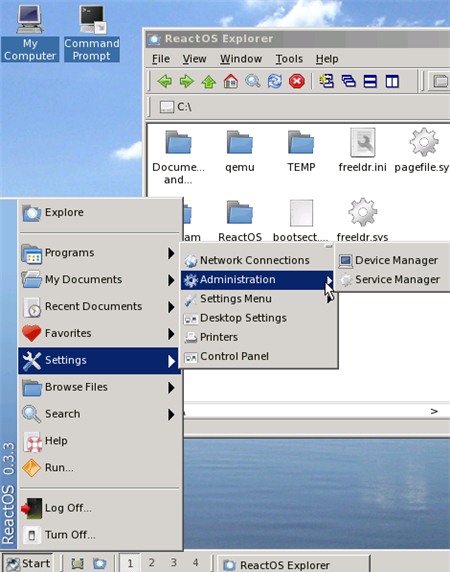Open Printers
The width and height of the screenshot is (450, 572).
(257, 337)
